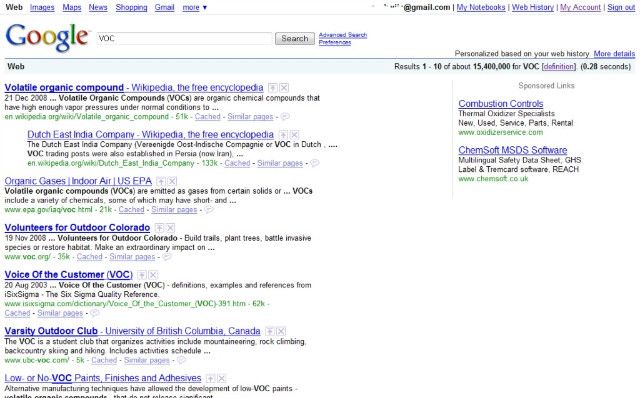View Cached copy of Volatile organic compound page
Screen dimensions: 640x398
[207, 117]
